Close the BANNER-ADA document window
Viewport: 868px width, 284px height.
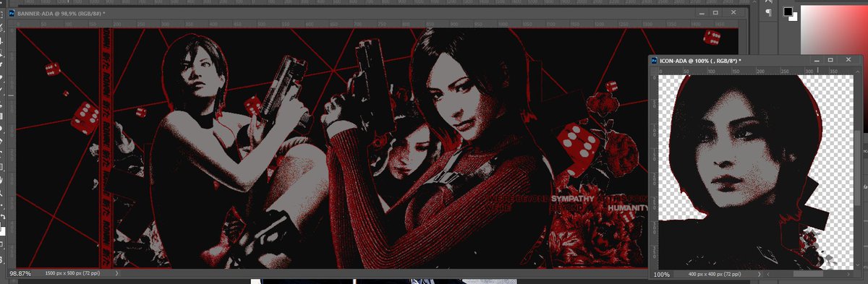733,12
